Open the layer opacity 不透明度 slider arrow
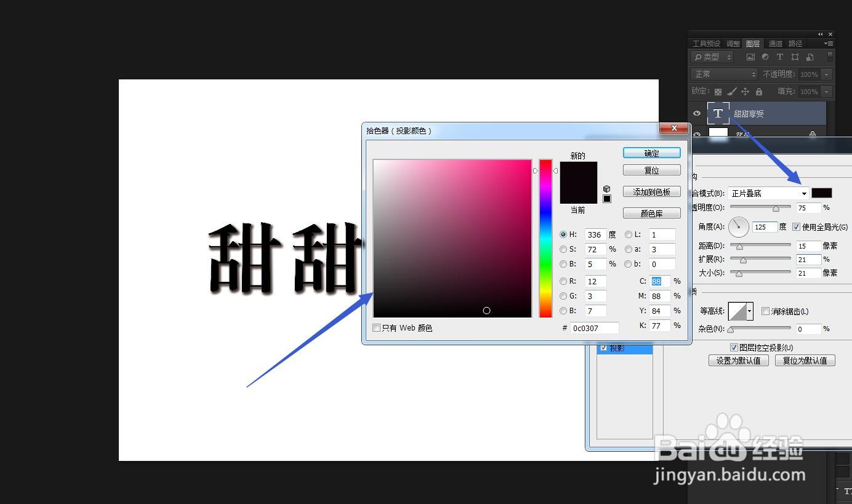 point(826,74)
